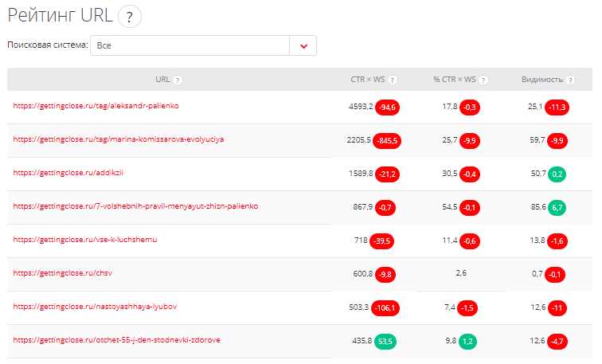Click red badge -11,3 in first row

pos(557,107)
